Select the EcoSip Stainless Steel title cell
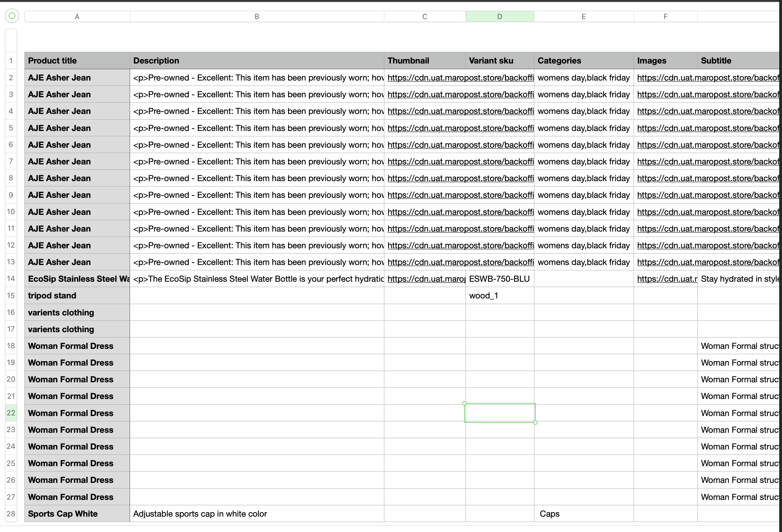This screenshot has height=532, width=782. click(x=77, y=279)
